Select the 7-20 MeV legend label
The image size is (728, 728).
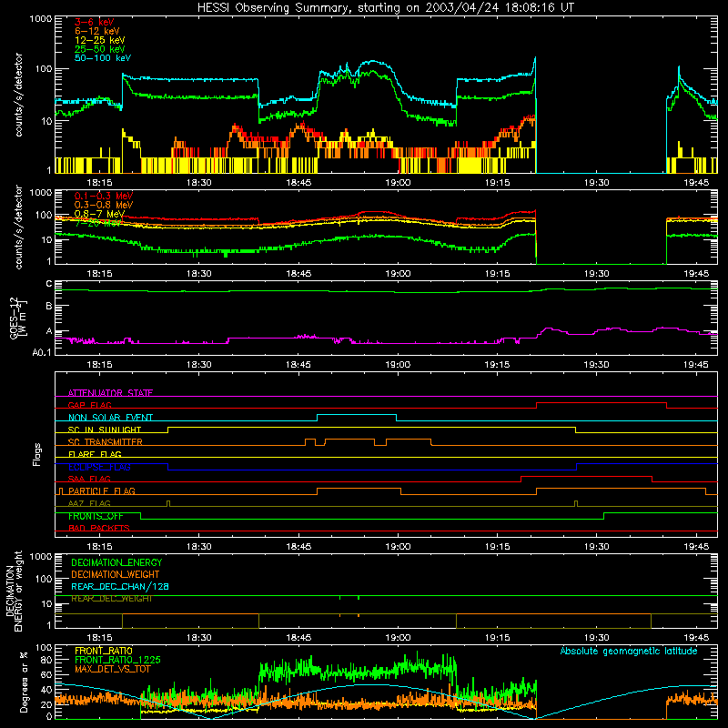(x=97, y=223)
